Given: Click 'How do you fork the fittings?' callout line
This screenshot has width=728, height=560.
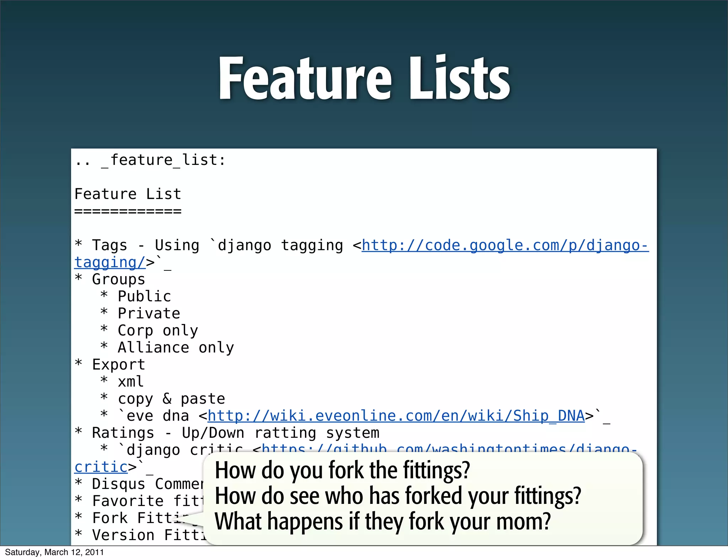Looking at the screenshot, I should 343,470.
